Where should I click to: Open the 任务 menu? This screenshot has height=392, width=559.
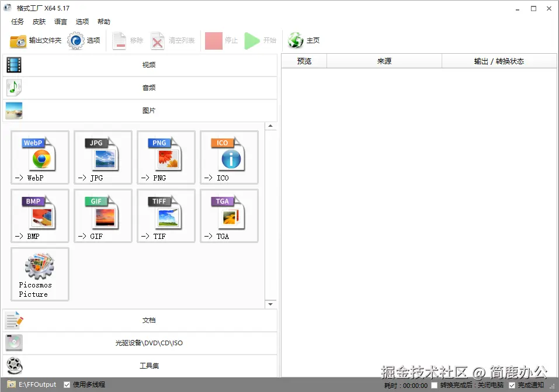tap(17, 22)
